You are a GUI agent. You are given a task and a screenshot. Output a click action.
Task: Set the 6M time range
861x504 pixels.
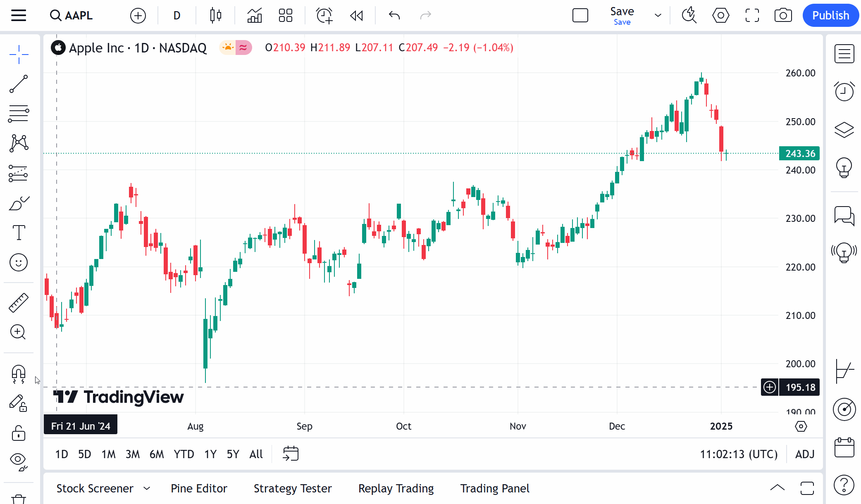coord(157,454)
